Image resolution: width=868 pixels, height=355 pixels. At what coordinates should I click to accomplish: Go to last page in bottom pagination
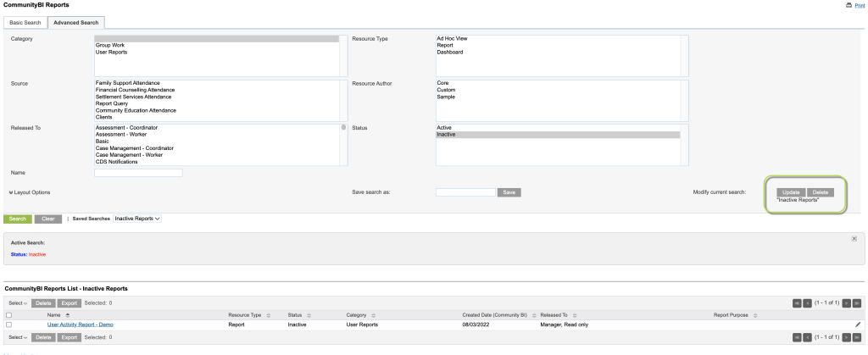tap(857, 336)
